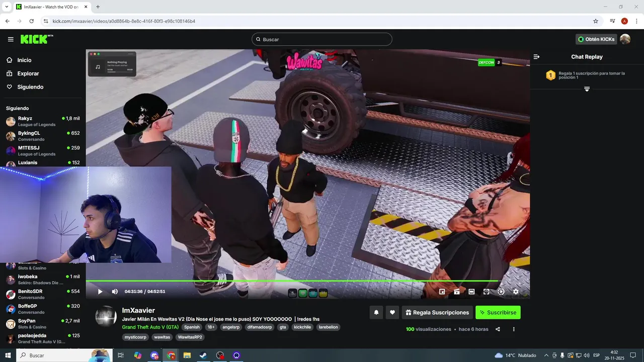Select the kickchile tag
This screenshot has width=644, height=362.
click(303, 327)
